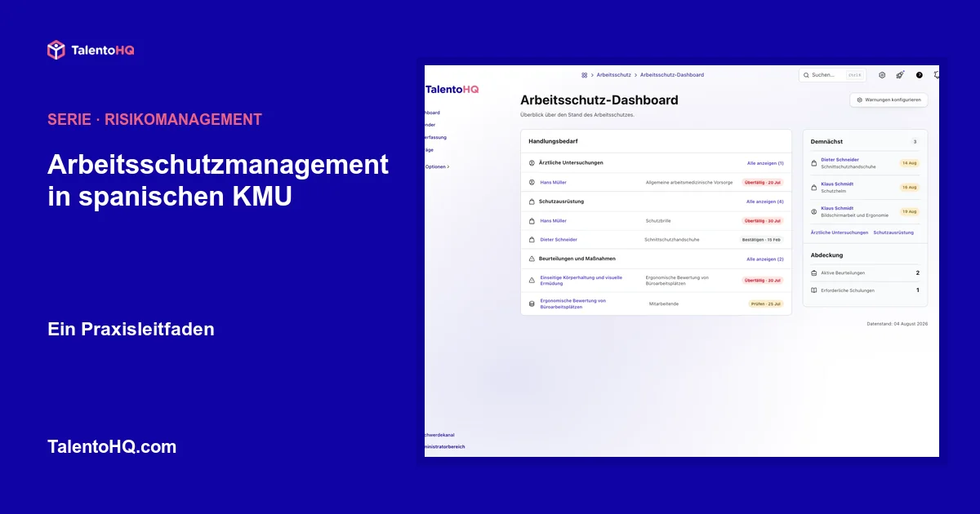Show all Schutzausrüstung via Alle anzeigen (4)
Screen dimensions: 980x514
pyautogui.click(x=765, y=202)
